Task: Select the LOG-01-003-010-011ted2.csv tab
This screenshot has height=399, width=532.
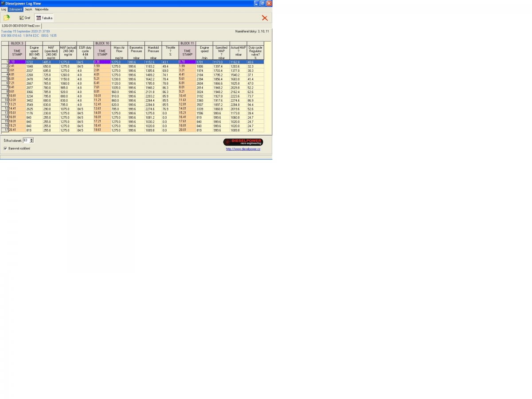Action: [x=21, y=26]
